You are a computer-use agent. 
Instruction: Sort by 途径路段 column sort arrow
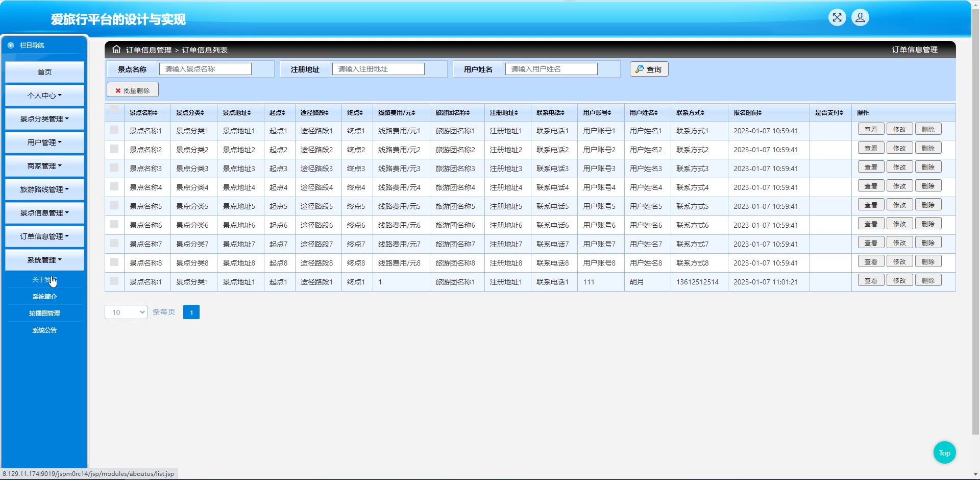tap(327, 113)
